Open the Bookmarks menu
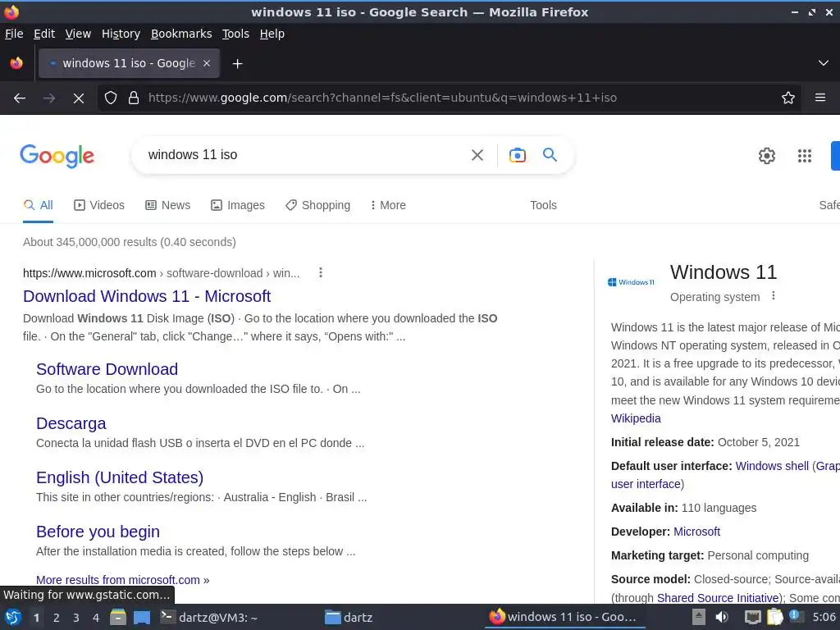The width and height of the screenshot is (840, 630). click(181, 34)
